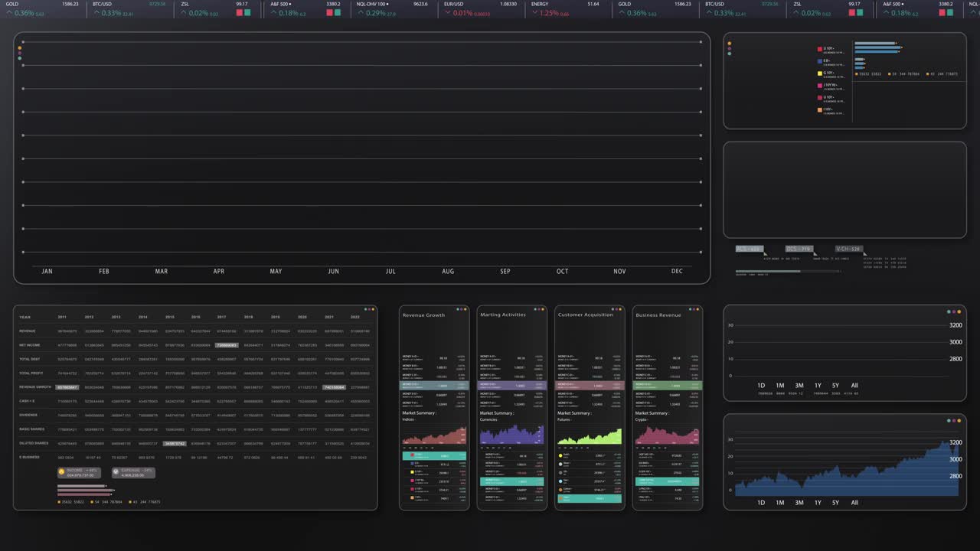Click the DCS-719 tag
Screen dimensions: 980x551
(799, 249)
